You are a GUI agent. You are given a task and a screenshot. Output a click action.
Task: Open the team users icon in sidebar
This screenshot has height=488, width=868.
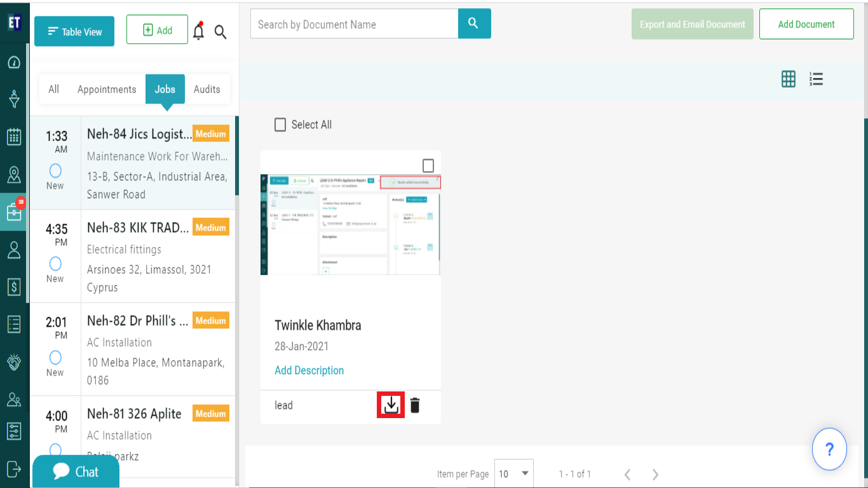[x=14, y=400]
